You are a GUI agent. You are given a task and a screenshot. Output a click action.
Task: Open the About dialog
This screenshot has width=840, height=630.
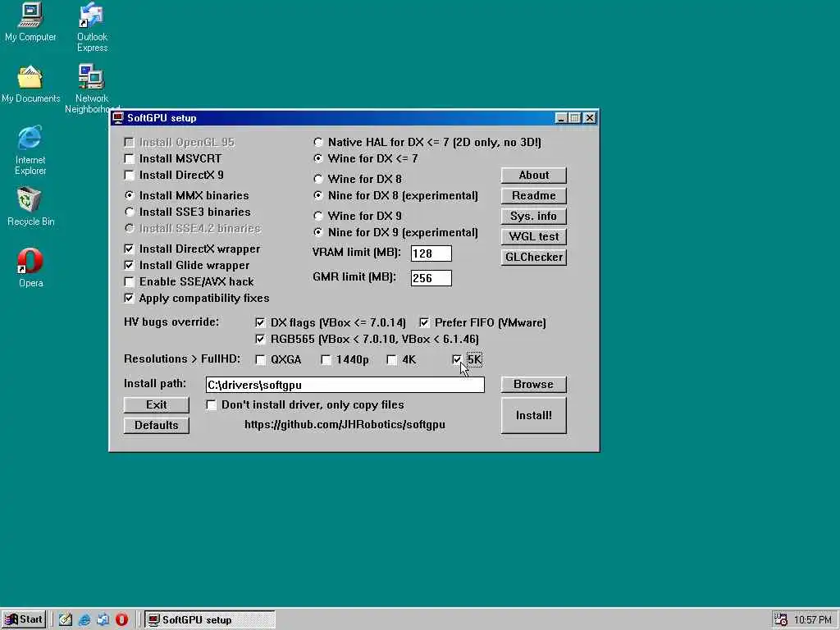coord(533,176)
